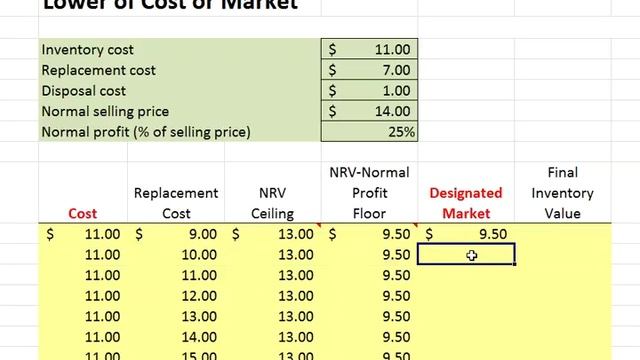Select the Final Inventory Value header
The height and width of the screenshot is (360, 640).
(x=563, y=193)
